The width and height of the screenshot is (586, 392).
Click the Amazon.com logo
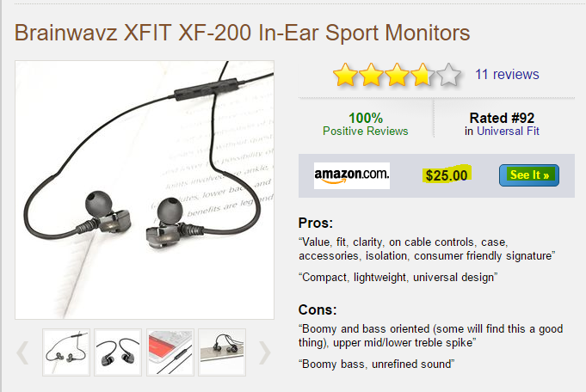[352, 175]
